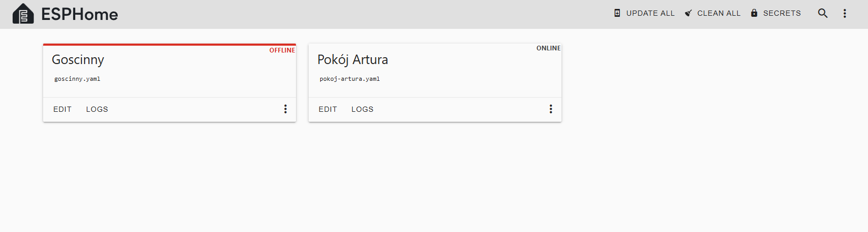Open search with the magnifier icon
Viewport: 868px width, 232px height.
pyautogui.click(x=823, y=14)
